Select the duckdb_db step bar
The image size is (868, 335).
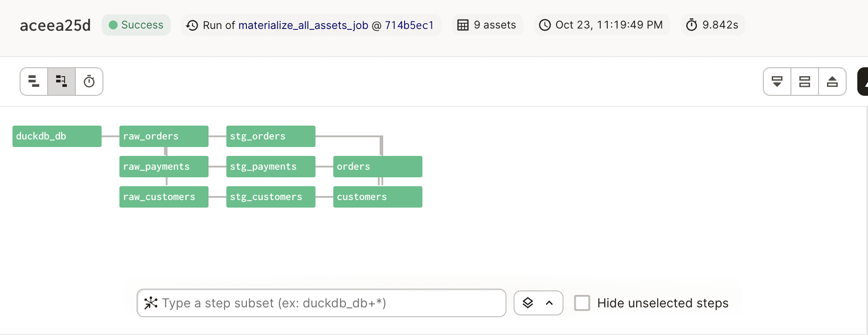click(x=57, y=136)
